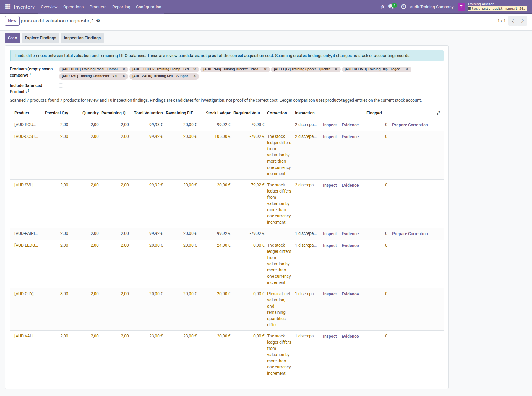Image resolution: width=532 pixels, height=396 pixels.
Task: Open the Audit Training Company switcher
Action: coord(432,7)
